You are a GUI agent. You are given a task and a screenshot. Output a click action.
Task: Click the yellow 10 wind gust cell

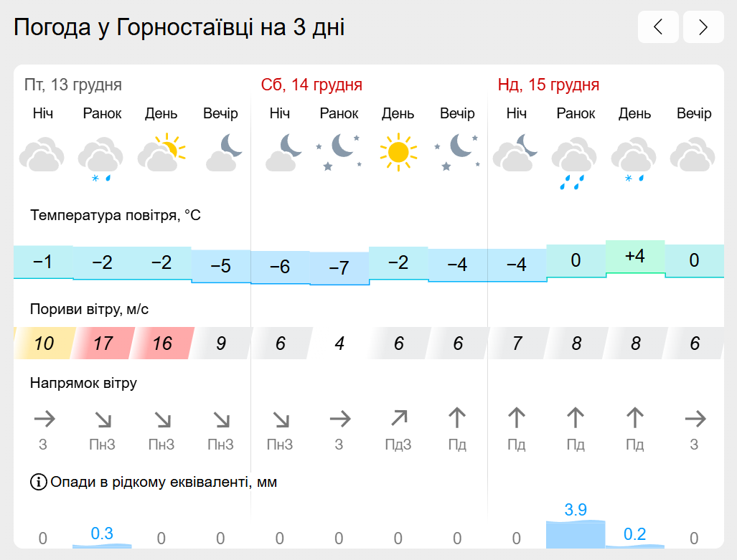[43, 343]
